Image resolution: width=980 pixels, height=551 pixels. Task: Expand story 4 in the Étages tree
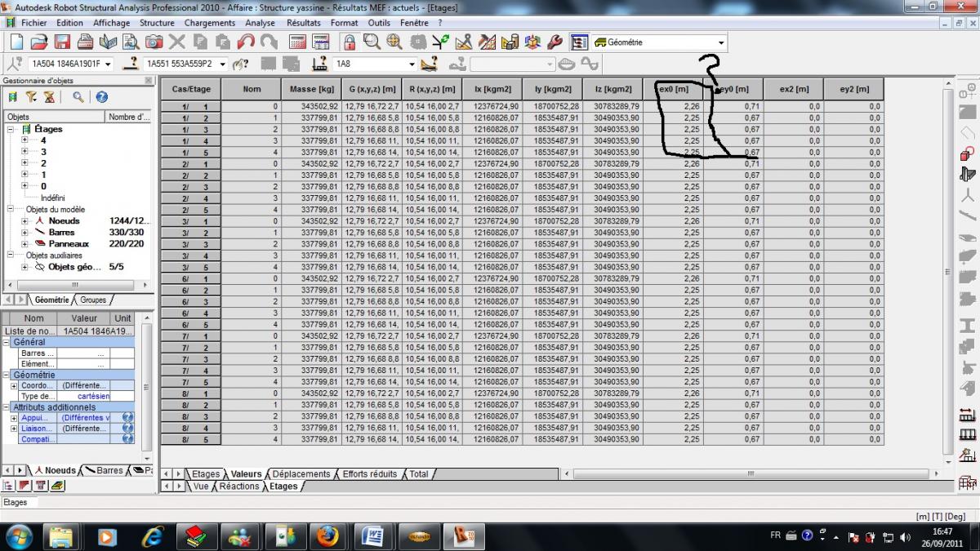coord(24,140)
